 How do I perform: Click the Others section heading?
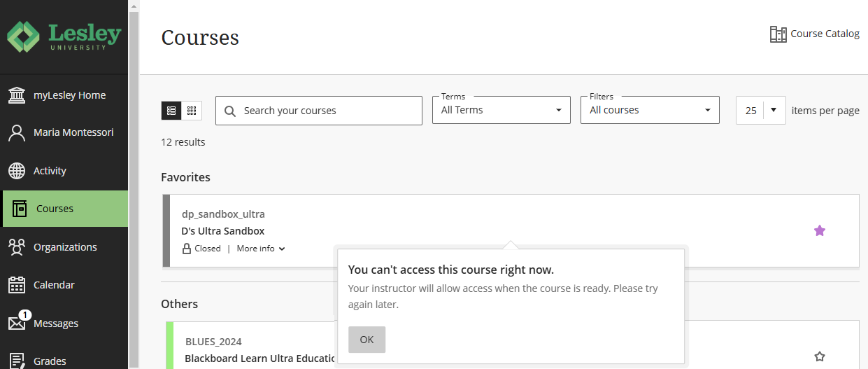pyautogui.click(x=179, y=304)
